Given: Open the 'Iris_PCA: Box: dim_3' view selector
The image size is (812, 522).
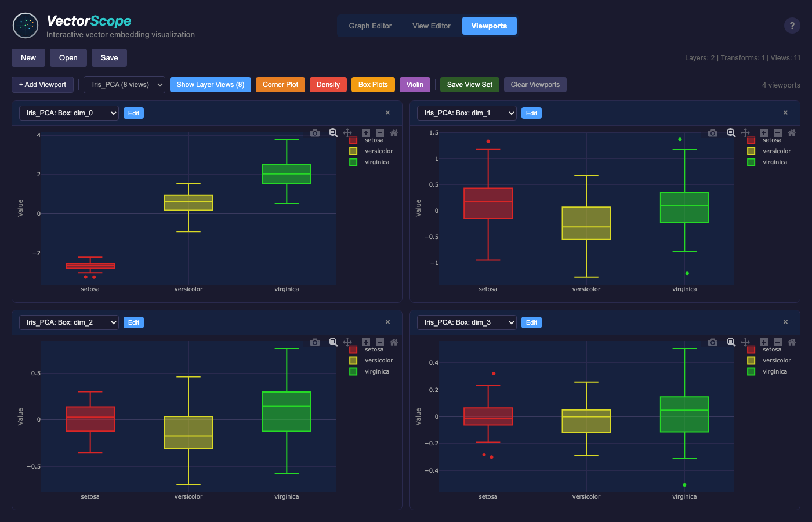Looking at the screenshot, I should pos(466,322).
